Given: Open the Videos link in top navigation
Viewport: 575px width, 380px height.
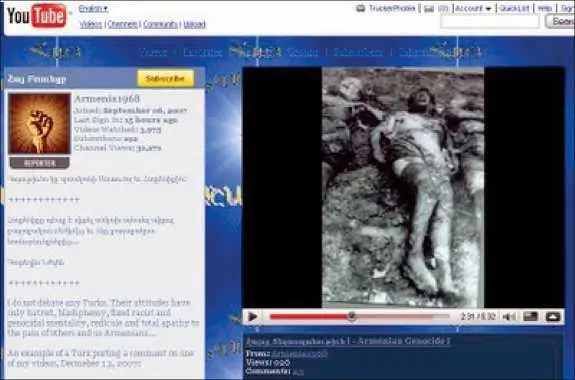Looking at the screenshot, I should pos(91,25).
